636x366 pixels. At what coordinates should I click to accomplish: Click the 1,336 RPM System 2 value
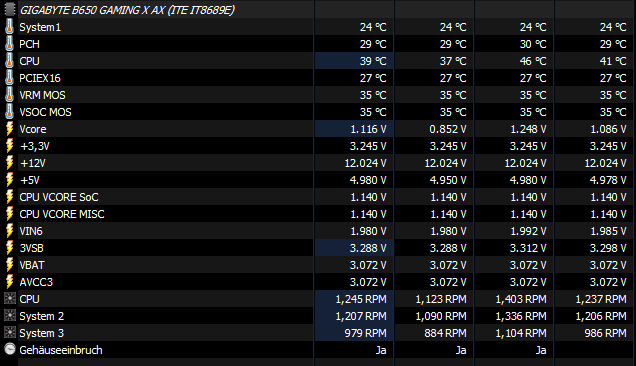pyautogui.click(x=521, y=316)
